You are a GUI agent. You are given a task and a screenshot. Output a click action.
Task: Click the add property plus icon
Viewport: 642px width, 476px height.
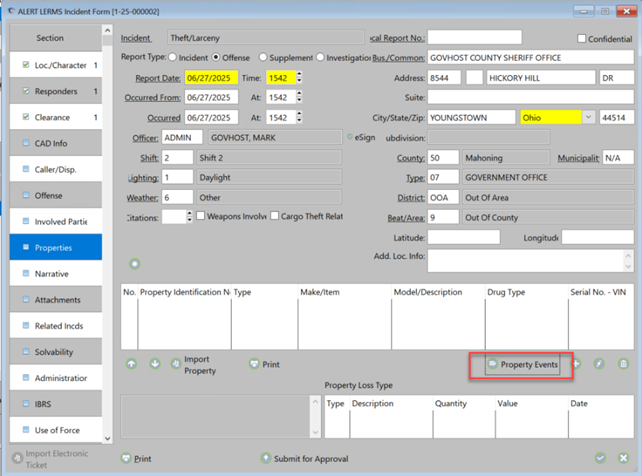tap(576, 365)
